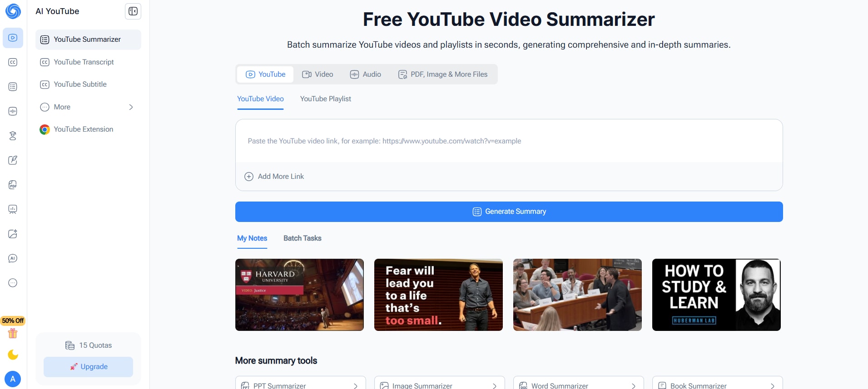The image size is (868, 389).
Task: Open the AI image tool in the rail
Action: pos(13,234)
